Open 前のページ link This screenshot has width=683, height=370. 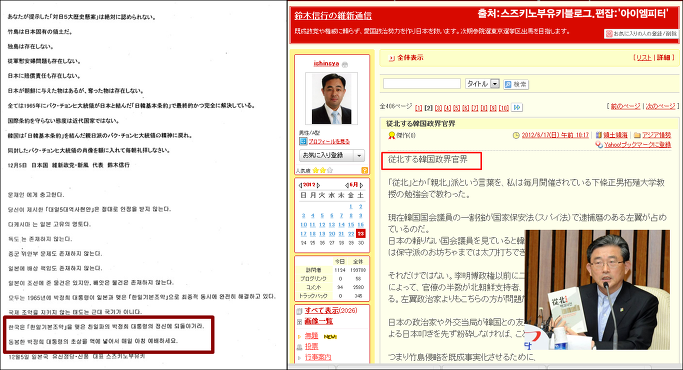[x=625, y=106]
